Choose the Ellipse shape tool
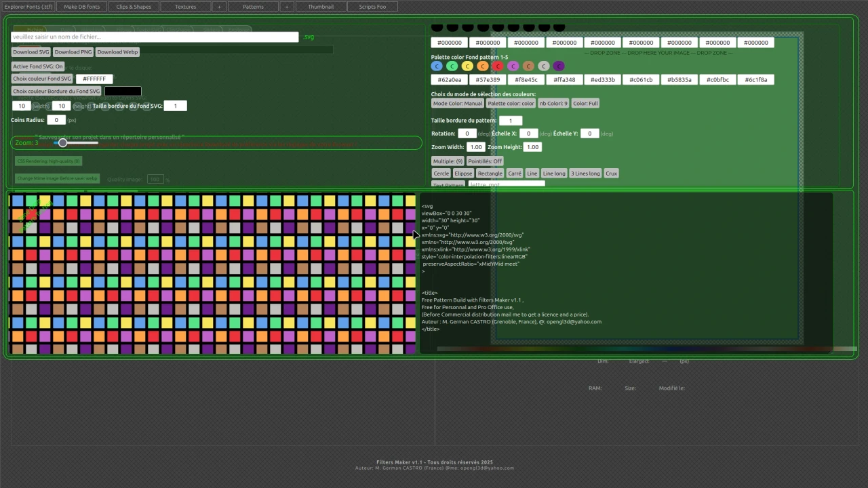 [463, 173]
